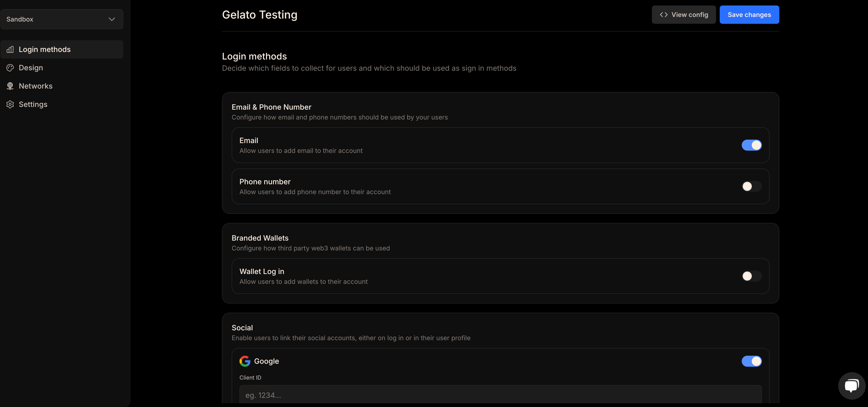
Task: Click the Save changes button
Action: tap(749, 15)
